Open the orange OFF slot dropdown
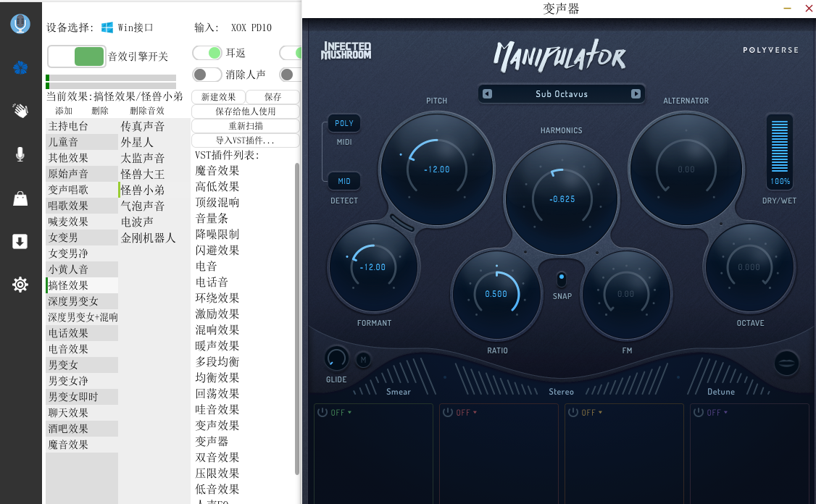The width and height of the screenshot is (816, 504). click(593, 413)
